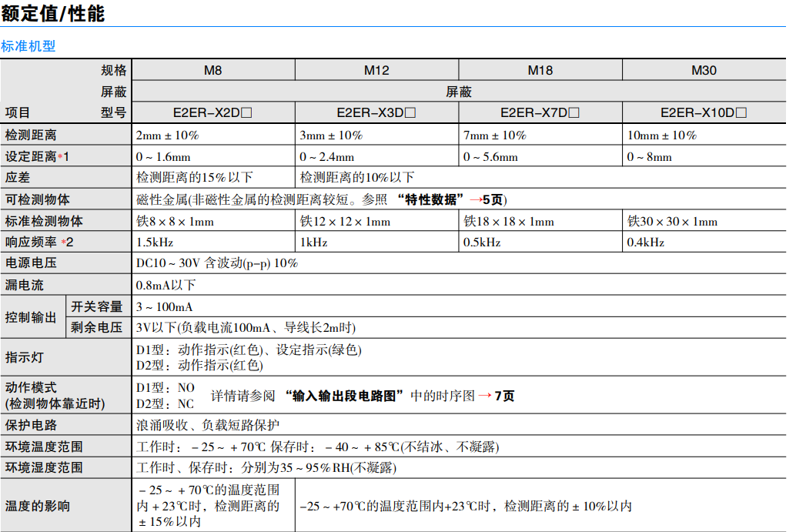Click the centered "屏蔽" cell spanning all sizes
Viewport: 796px width, 532px height.
[x=459, y=92]
